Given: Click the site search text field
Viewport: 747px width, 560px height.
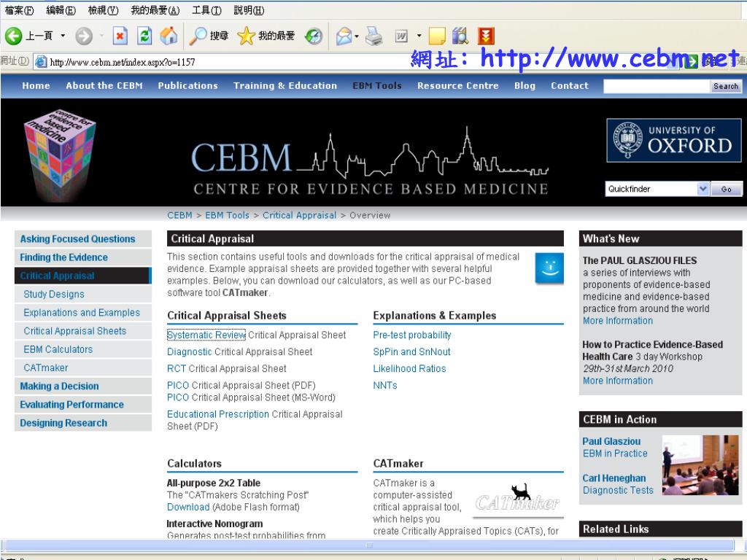Looking at the screenshot, I should [657, 86].
